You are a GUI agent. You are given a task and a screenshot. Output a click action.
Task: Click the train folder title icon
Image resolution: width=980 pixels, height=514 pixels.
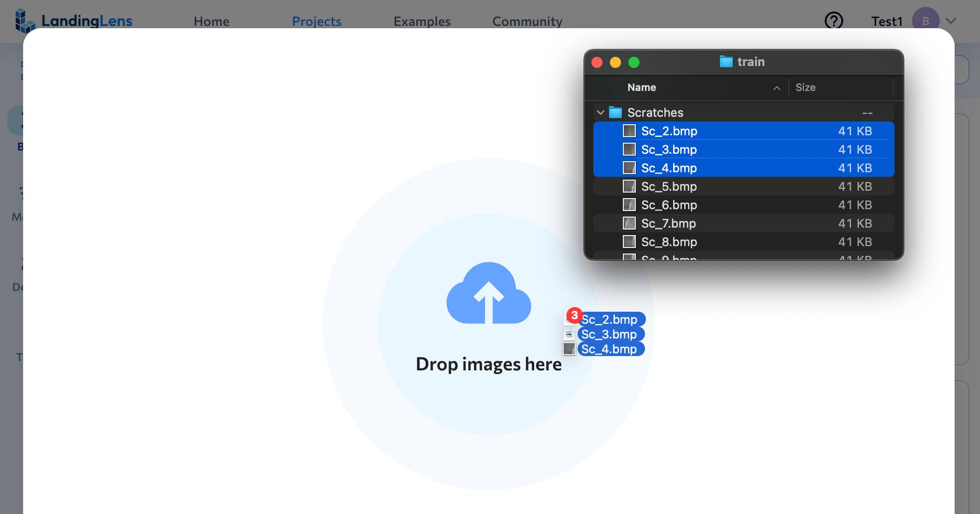click(726, 61)
